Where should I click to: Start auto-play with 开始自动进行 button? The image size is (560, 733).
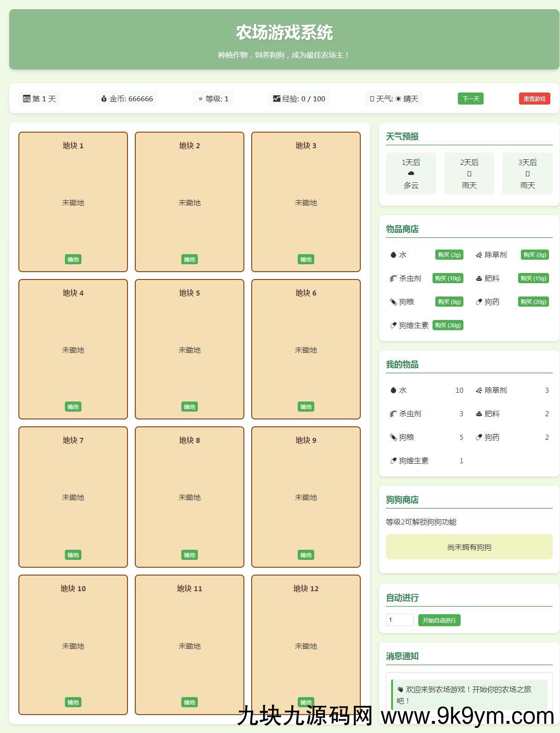tap(439, 620)
